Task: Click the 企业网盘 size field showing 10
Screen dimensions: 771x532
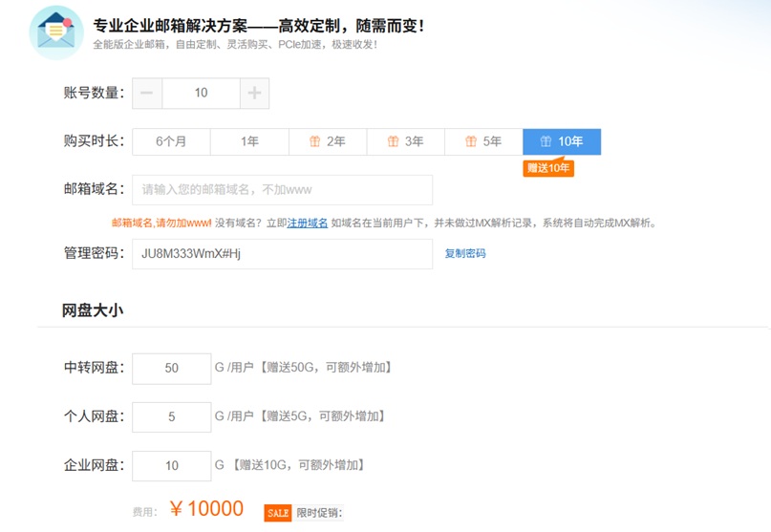Action: 172,466
